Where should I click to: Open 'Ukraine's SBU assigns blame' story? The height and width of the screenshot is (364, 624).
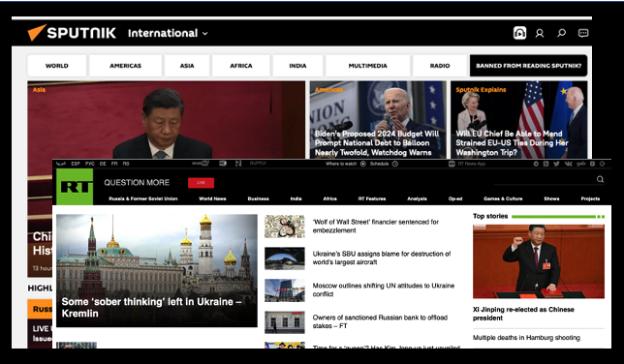pyautogui.click(x=381, y=258)
